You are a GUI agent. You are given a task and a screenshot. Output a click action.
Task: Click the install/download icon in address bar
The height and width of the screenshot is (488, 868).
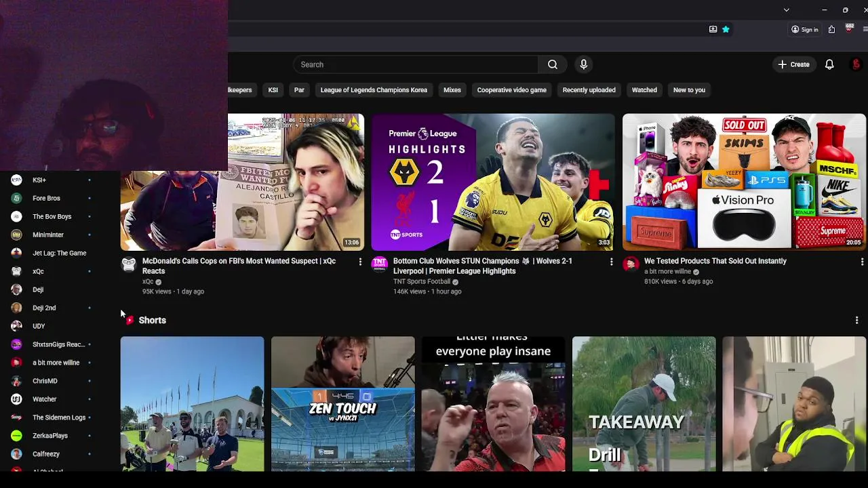click(713, 29)
